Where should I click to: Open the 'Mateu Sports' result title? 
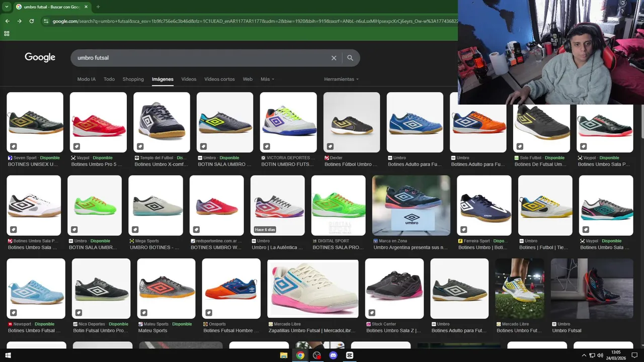point(152,331)
